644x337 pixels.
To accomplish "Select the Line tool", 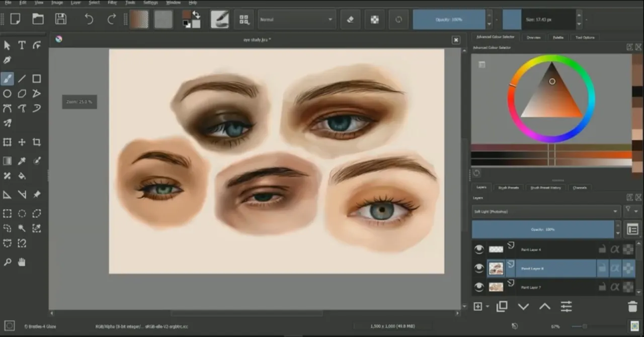I will click(22, 78).
